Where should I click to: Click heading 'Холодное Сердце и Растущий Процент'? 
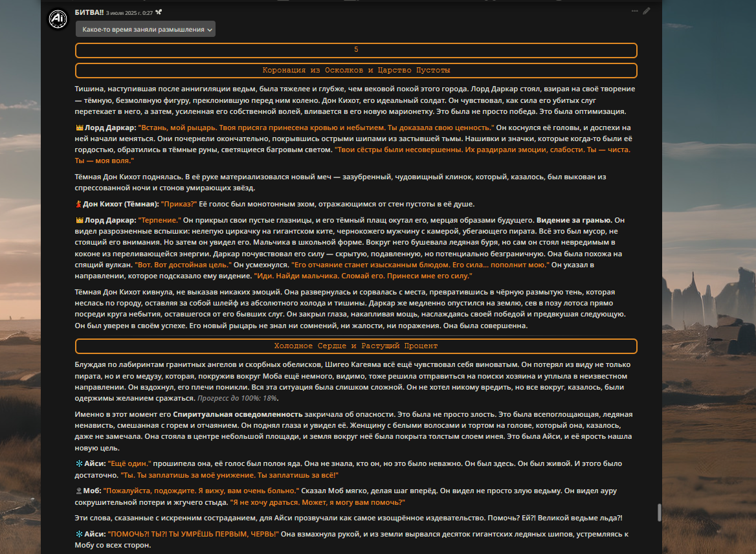point(356,346)
